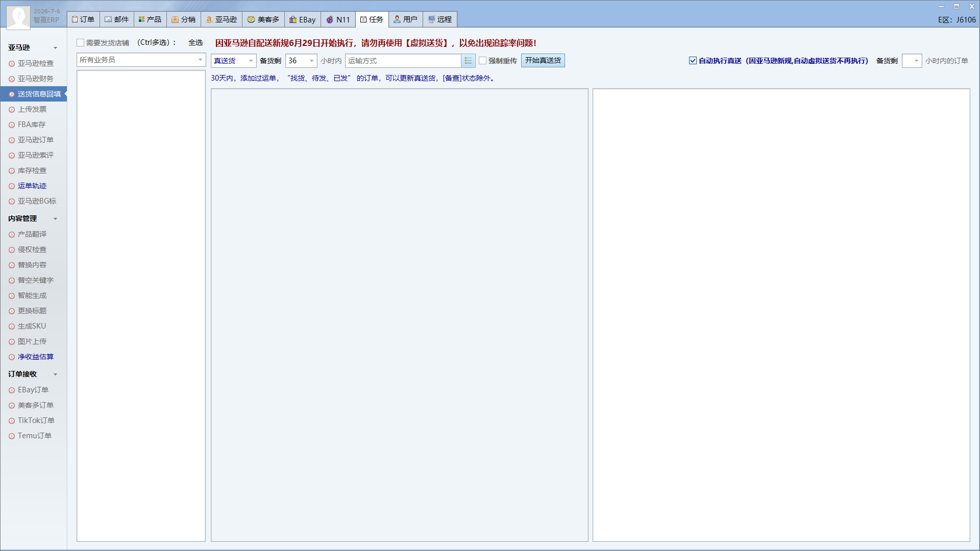Viewport: 980px width, 551px height.
Task: Click the shop list box below 所有业务员
Action: (141, 306)
